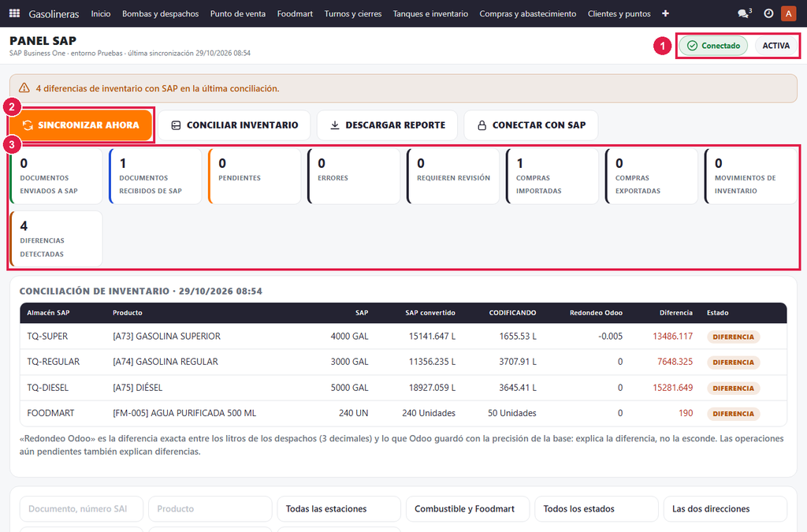Open the Tanques e inventario menu
Image resolution: width=807 pixels, height=532 pixels.
pyautogui.click(x=431, y=14)
